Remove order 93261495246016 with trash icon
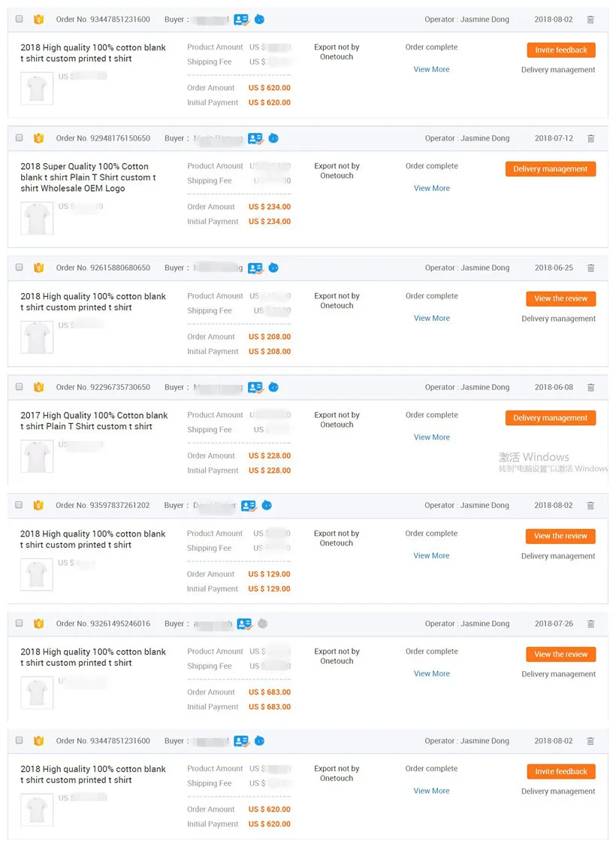This screenshot has width=616, height=847. click(590, 623)
